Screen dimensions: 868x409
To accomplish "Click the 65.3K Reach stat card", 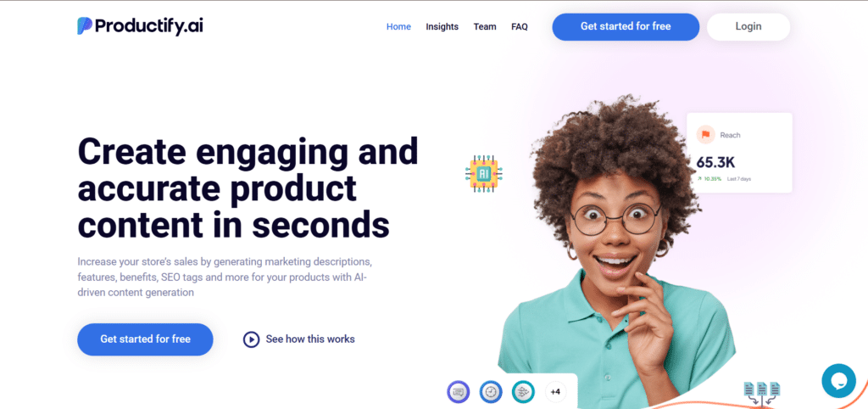I will [x=739, y=153].
